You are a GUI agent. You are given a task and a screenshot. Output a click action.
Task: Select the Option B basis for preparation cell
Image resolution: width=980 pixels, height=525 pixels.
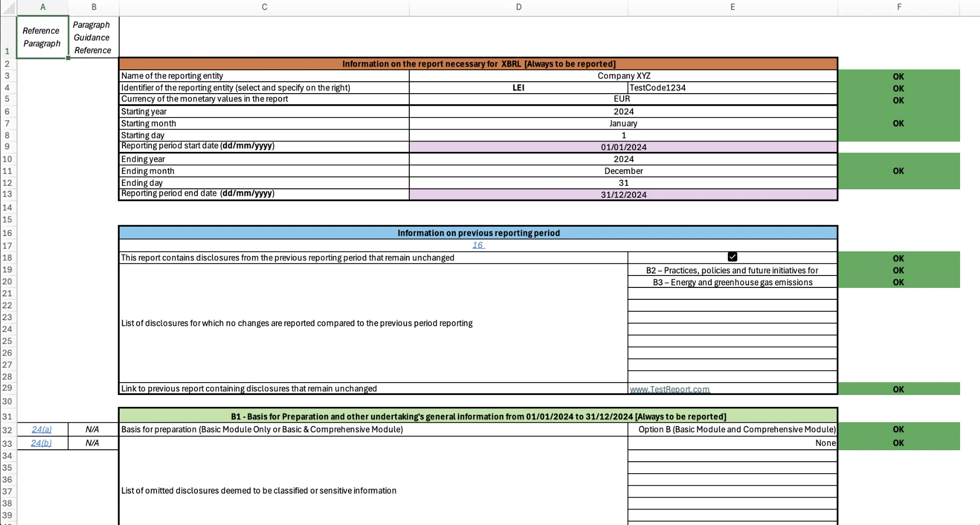[x=733, y=429]
